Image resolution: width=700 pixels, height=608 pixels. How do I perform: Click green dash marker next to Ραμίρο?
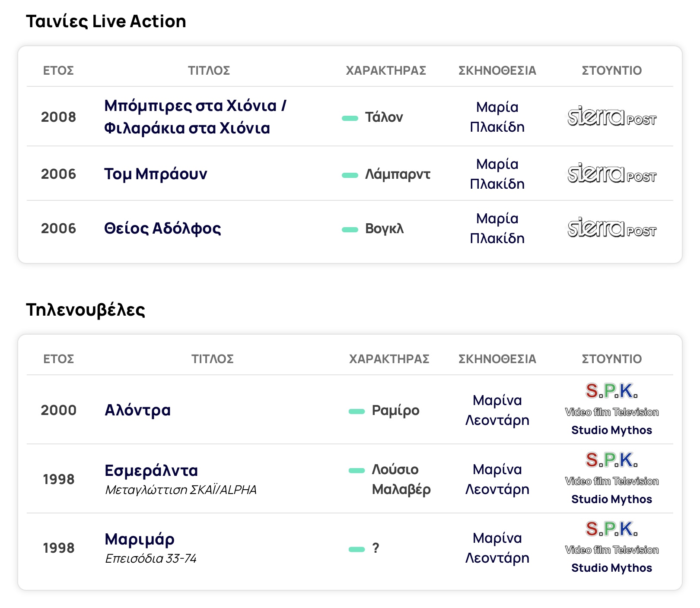click(x=357, y=412)
